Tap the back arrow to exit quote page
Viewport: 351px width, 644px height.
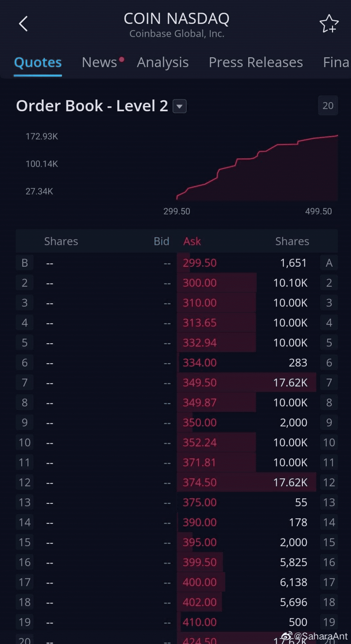(23, 24)
